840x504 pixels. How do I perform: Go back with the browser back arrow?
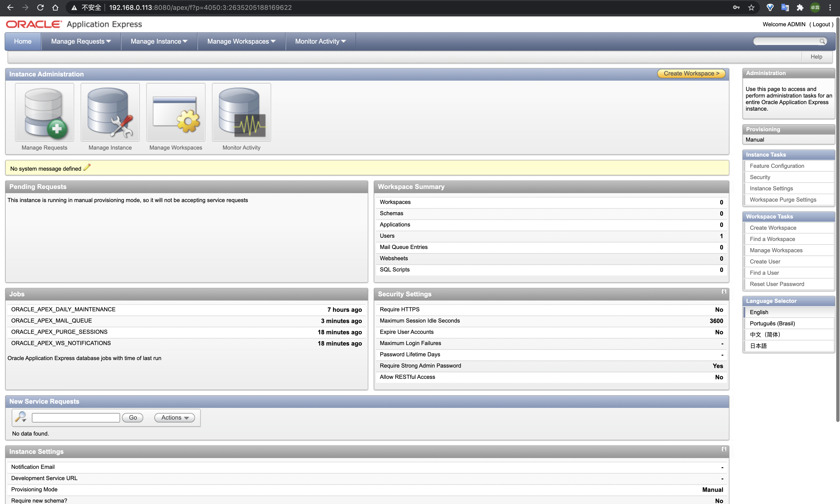click(10, 8)
